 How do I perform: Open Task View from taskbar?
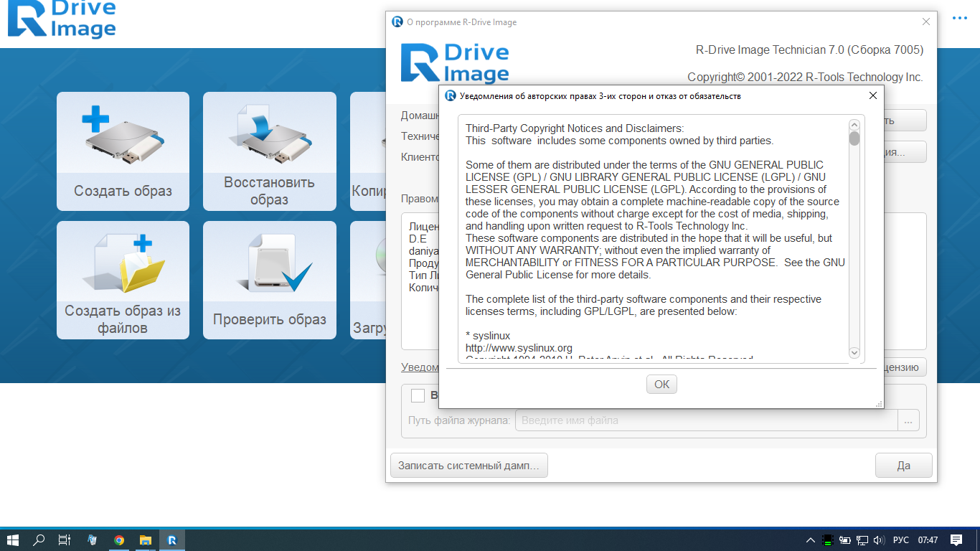[65, 540]
